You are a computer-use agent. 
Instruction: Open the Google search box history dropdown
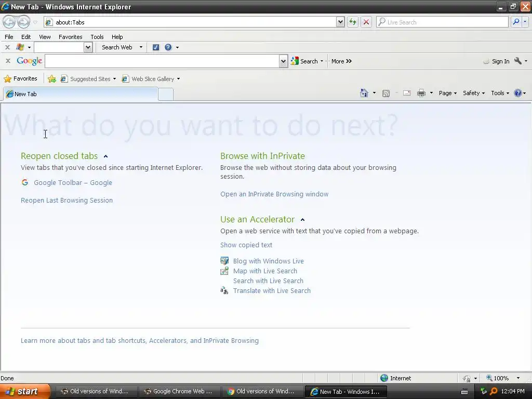(283, 61)
